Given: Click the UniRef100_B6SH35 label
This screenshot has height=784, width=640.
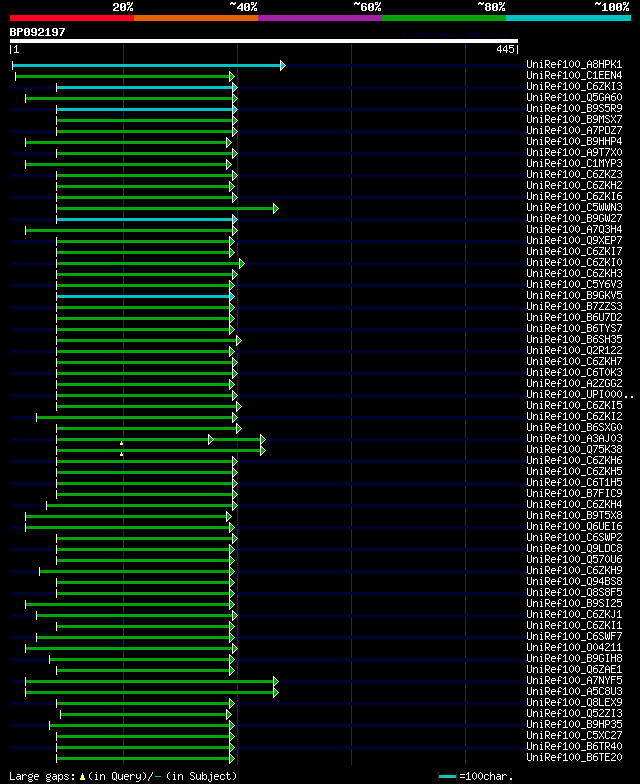Looking at the screenshot, I should click(x=574, y=340).
